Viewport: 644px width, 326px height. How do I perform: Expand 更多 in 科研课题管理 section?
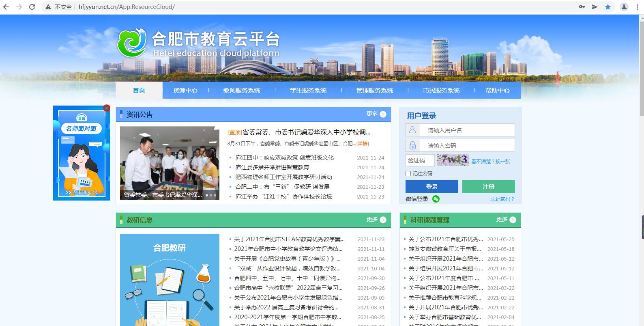pyautogui.click(x=513, y=220)
